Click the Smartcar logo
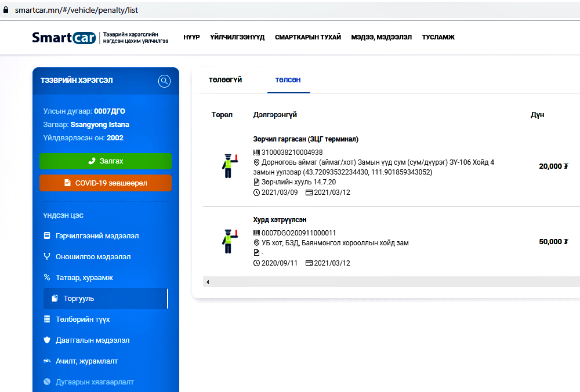The height and width of the screenshot is (392, 580). click(x=64, y=38)
